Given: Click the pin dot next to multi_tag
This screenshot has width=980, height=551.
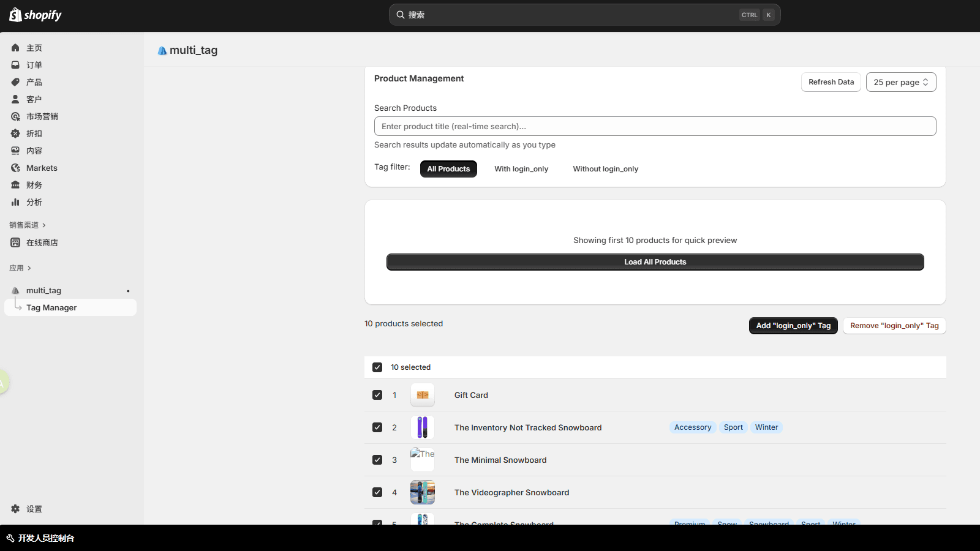Looking at the screenshot, I should [x=128, y=291].
